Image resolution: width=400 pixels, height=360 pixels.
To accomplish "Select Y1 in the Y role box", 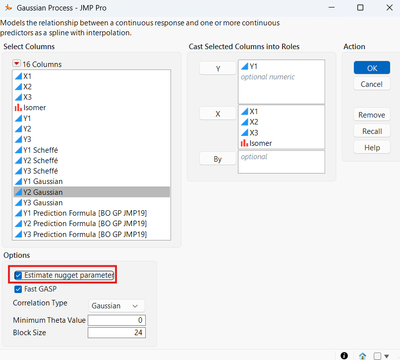I will coord(281,66).
